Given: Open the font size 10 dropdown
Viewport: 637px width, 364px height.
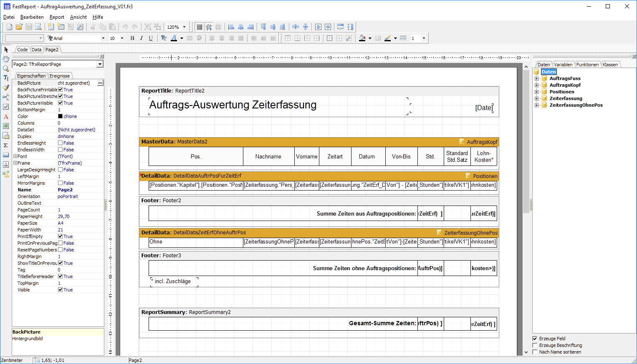Looking at the screenshot, I should (122, 38).
